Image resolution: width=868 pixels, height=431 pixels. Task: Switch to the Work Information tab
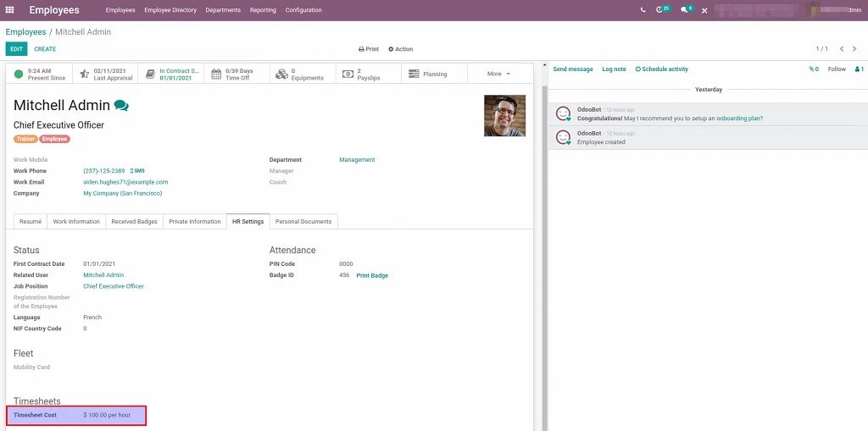pos(76,221)
